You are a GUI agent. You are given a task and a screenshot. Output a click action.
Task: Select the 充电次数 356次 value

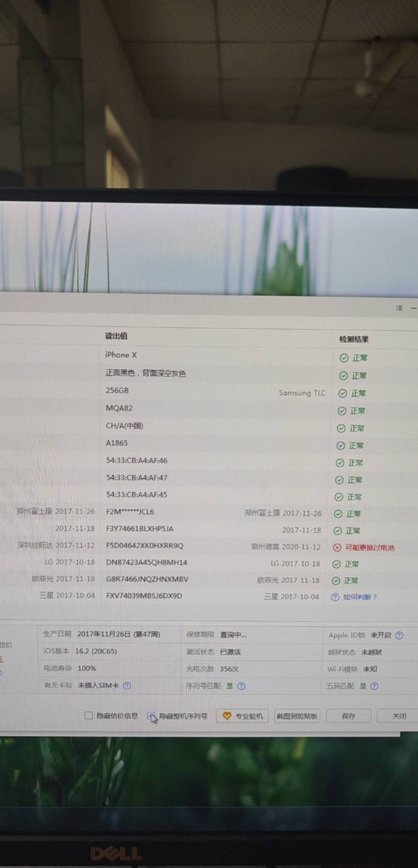[229, 669]
